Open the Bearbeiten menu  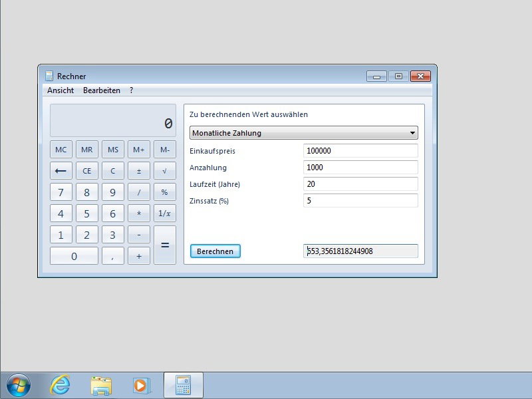point(102,90)
